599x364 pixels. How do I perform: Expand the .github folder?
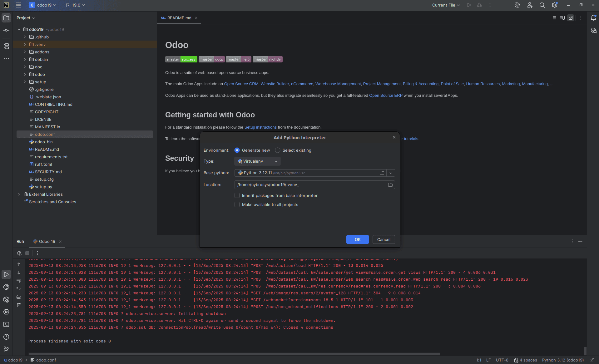click(25, 37)
